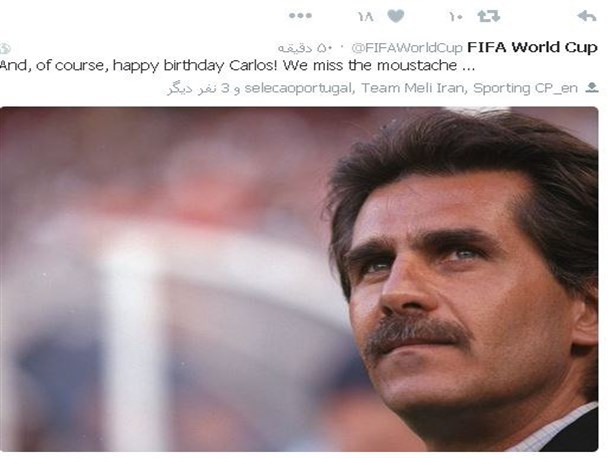Show the 3 other tagged people

coord(204,88)
